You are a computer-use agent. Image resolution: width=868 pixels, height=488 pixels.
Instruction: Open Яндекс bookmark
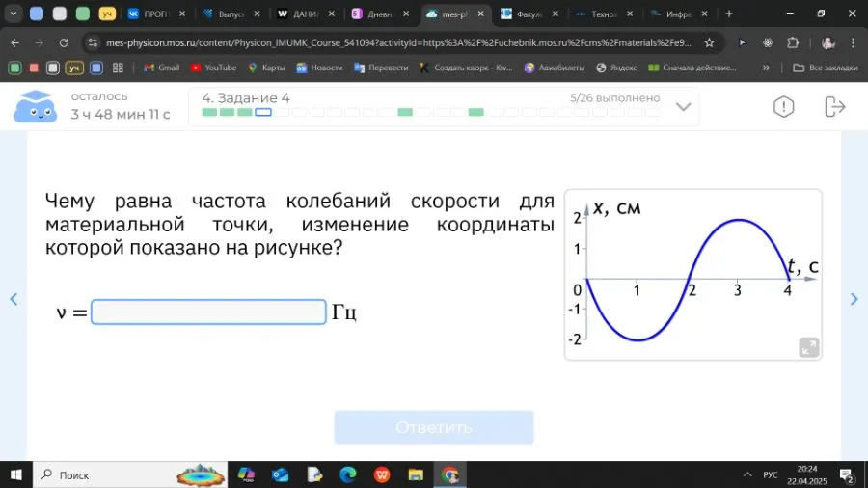[616, 68]
